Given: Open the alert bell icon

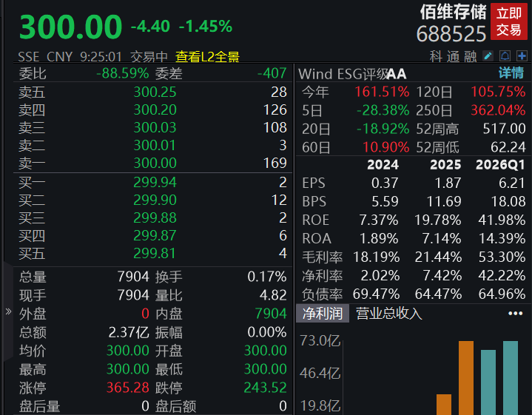Looking at the screenshot, I should click(505, 56).
